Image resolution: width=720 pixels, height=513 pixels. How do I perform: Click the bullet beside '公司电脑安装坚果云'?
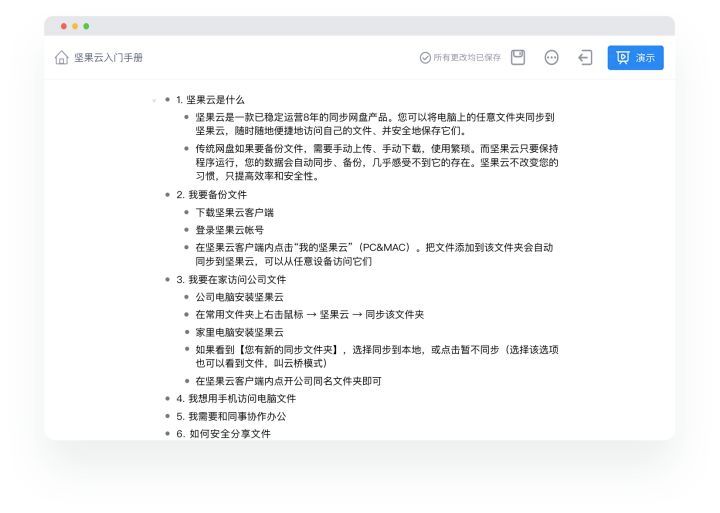[x=186, y=297]
